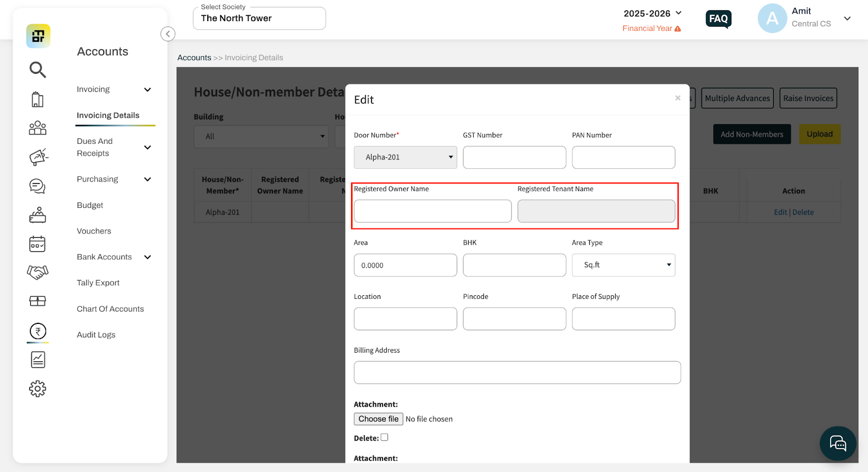Viewport: 868px width, 472px height.
Task: Open the search magnifier icon
Action: pos(37,69)
